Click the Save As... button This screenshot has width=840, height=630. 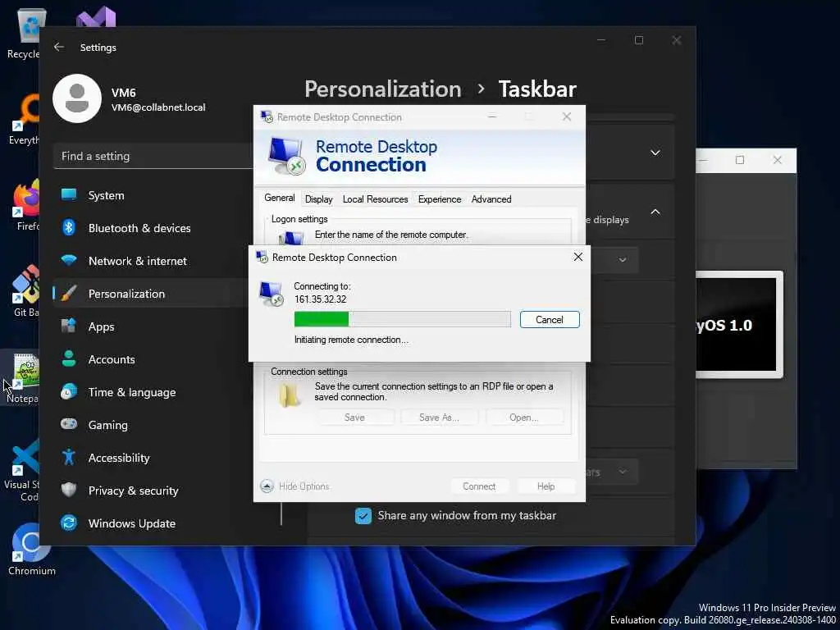click(x=440, y=418)
